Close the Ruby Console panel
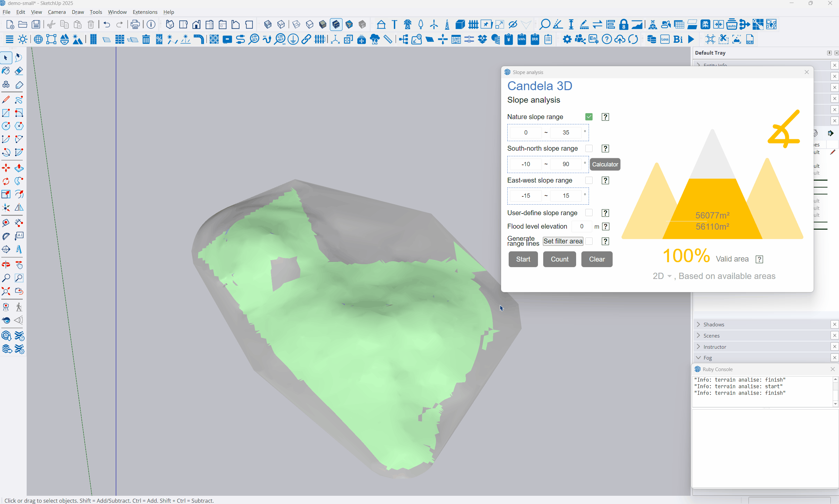 [x=832, y=369]
